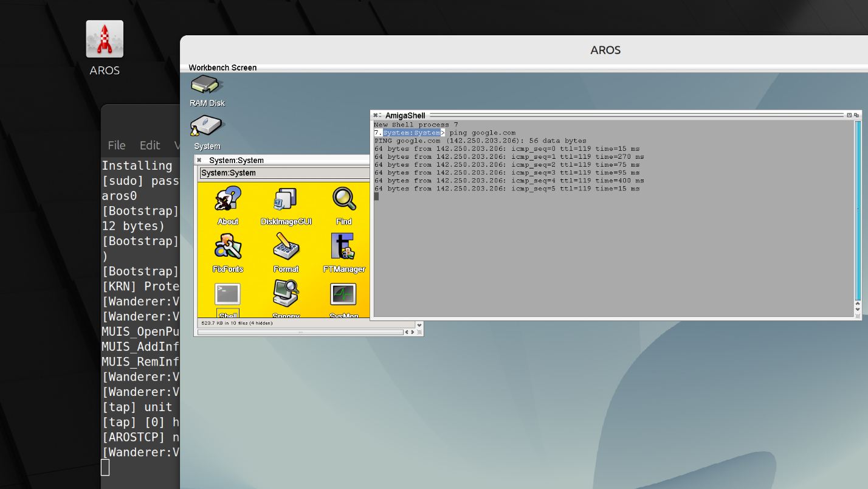Click the AROS window title bar
868x489 pixels.
[x=524, y=50]
